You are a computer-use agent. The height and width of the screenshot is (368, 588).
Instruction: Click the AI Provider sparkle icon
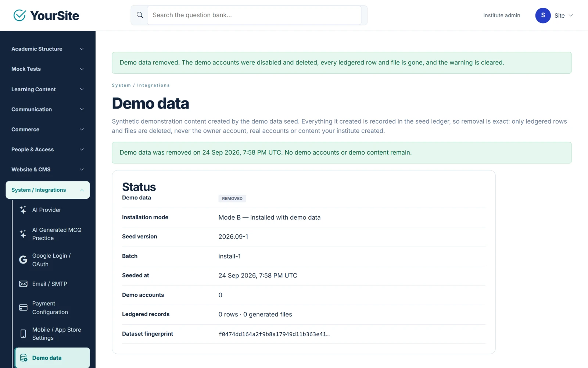[23, 210]
